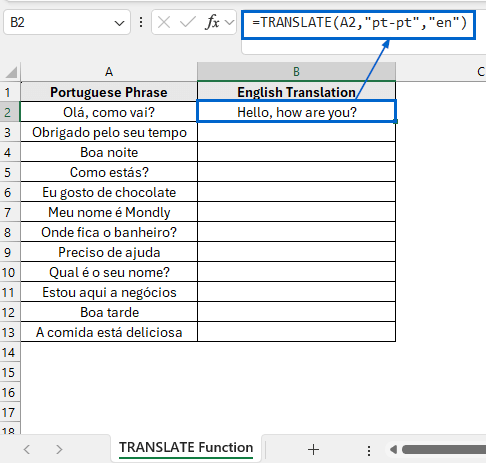Viewport: 486px width, 463px height.
Task: Confirm entry with the checkmark icon
Action: (x=187, y=23)
